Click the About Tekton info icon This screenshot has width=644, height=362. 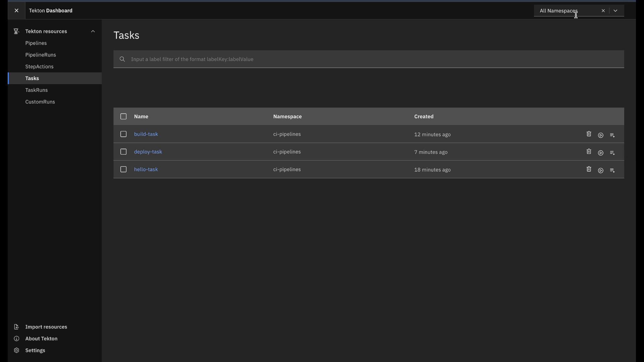point(16,339)
